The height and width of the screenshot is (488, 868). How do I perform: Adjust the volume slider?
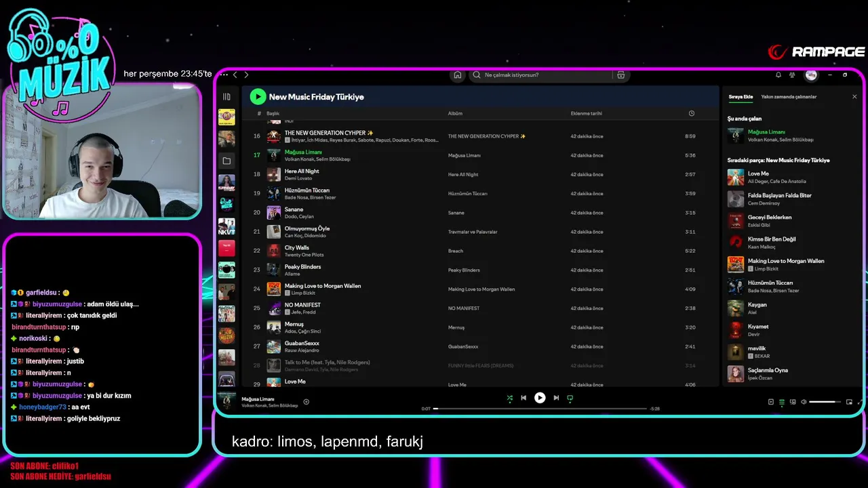(x=825, y=402)
